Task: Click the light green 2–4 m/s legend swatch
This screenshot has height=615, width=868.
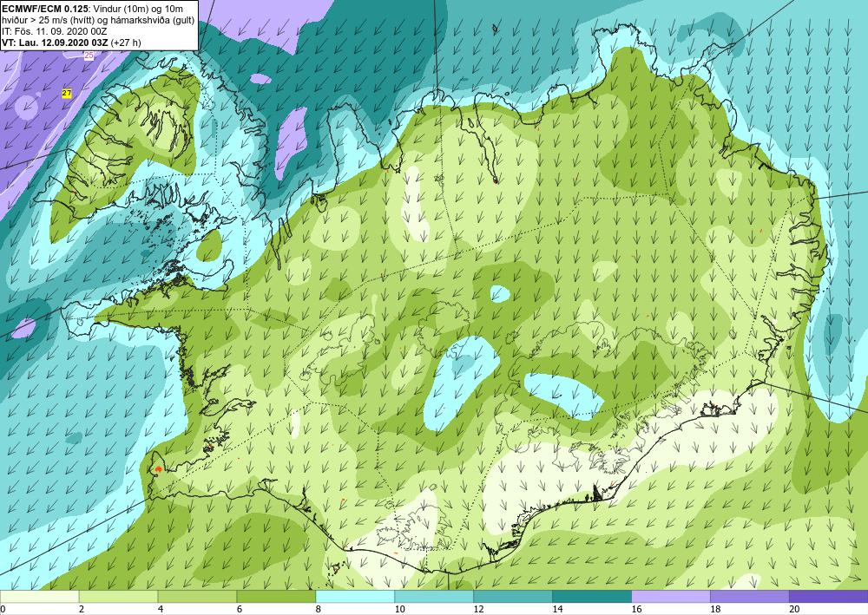Action: click(x=118, y=597)
